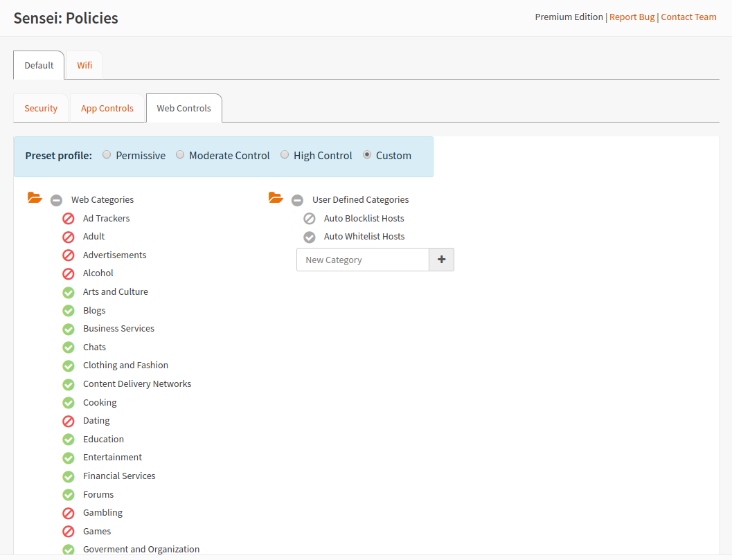Screen dimensions: 732x560
Task: Open the Web Controls tab
Action: 184,108
